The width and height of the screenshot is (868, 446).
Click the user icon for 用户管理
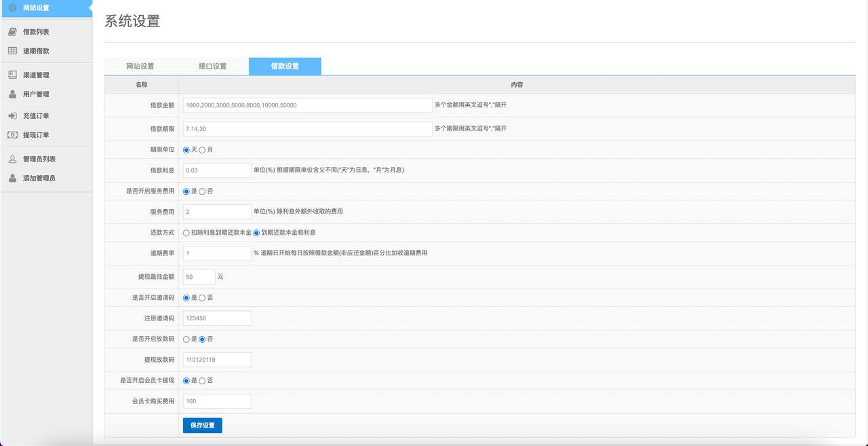coord(12,94)
